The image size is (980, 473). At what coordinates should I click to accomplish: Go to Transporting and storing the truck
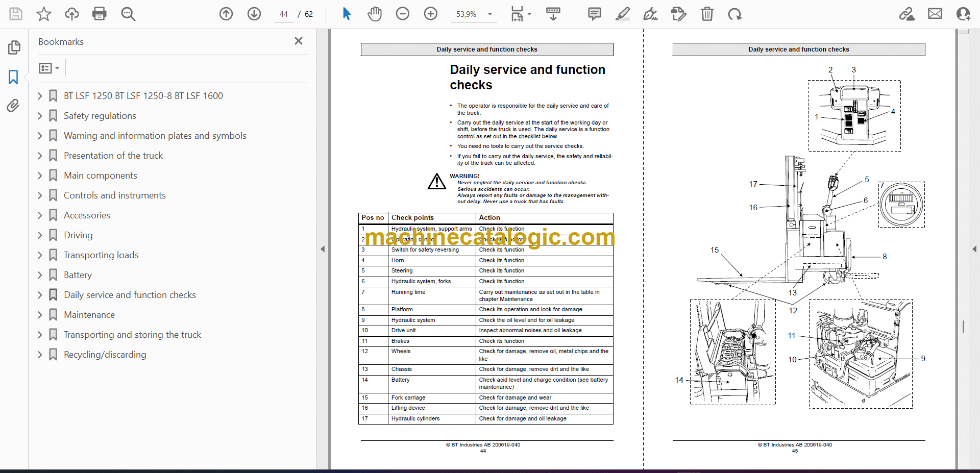132,335
